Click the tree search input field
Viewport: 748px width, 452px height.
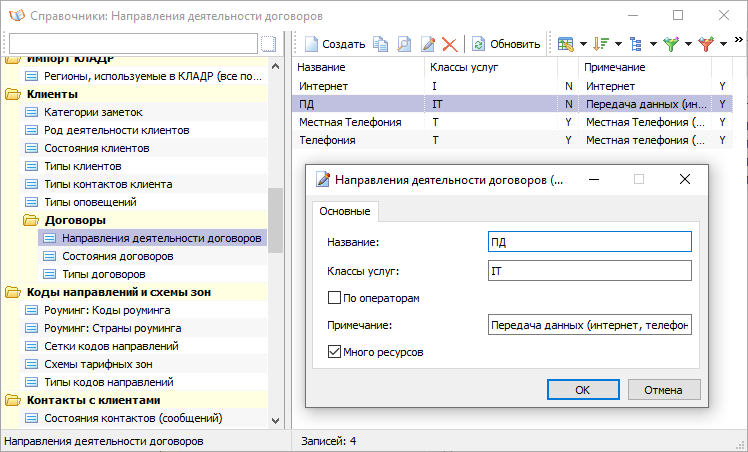133,44
